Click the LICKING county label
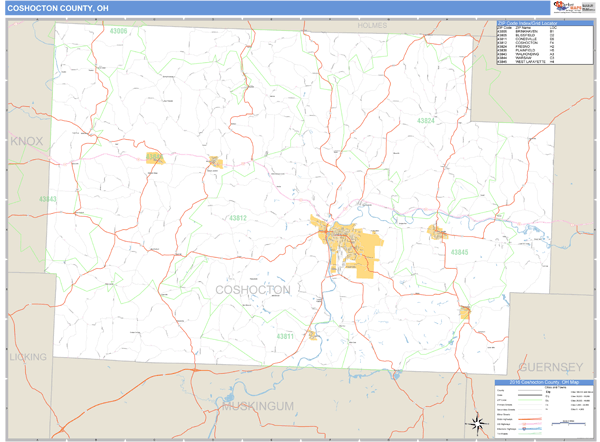 (26, 356)
